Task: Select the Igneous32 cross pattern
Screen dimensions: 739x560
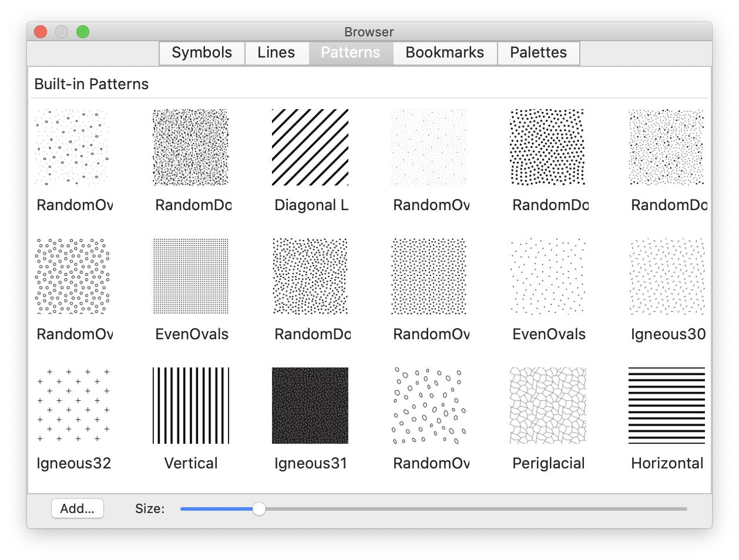Action: point(72,405)
